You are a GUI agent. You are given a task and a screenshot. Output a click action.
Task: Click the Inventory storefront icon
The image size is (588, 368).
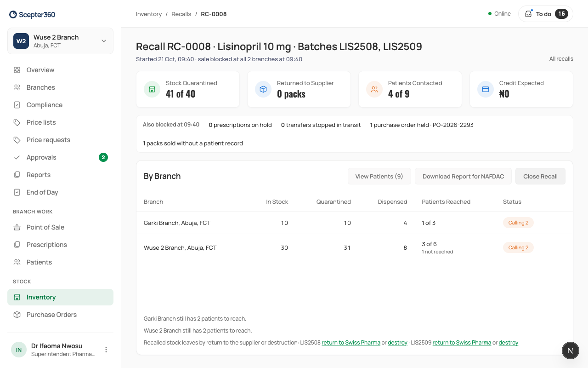click(x=17, y=297)
